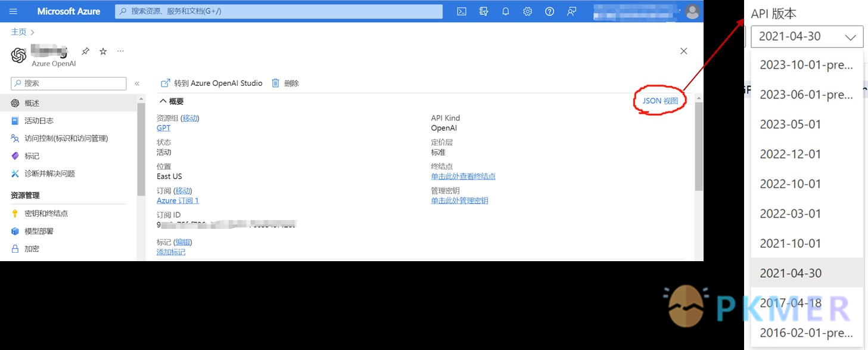Choose API version 2021-10-01
This screenshot has height=350, width=868.
tap(807, 243)
